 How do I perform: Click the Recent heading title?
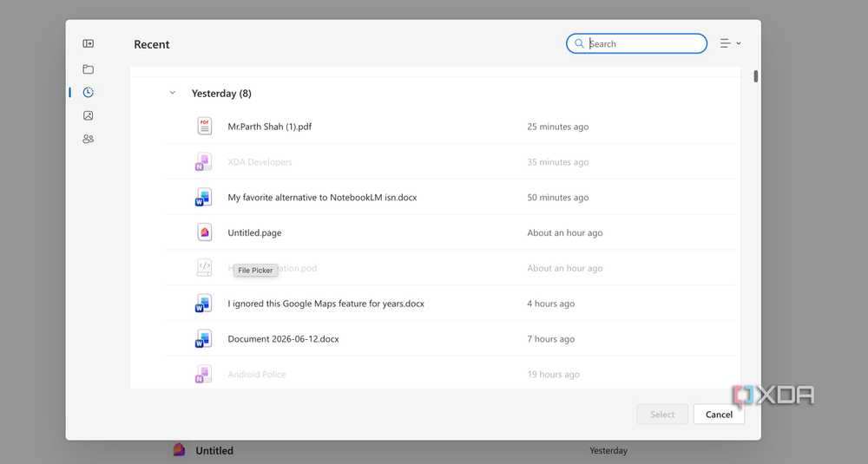tap(152, 44)
